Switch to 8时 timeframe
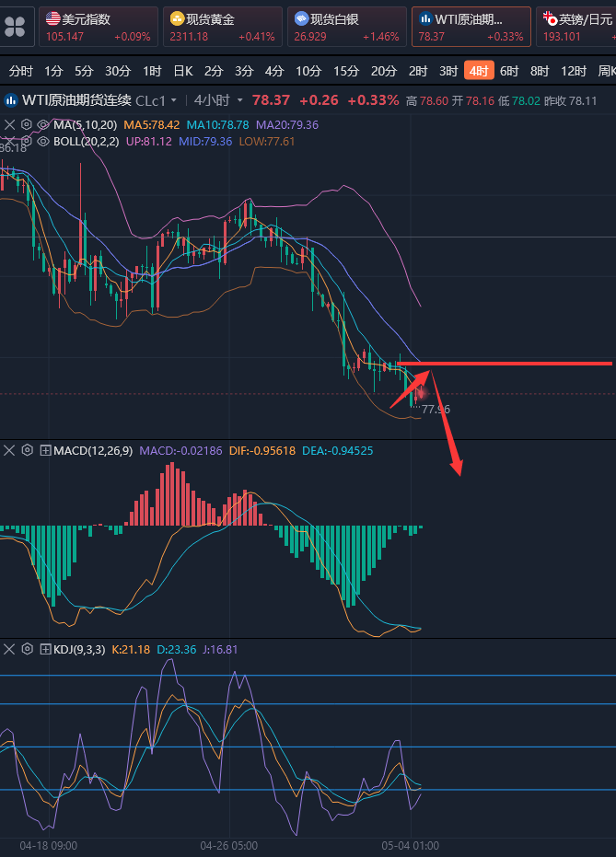 (540, 71)
